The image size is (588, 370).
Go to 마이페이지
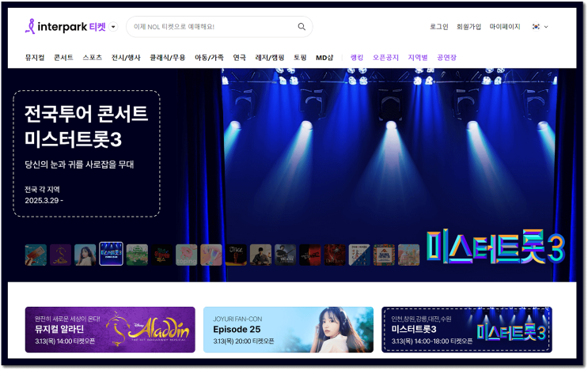(505, 27)
